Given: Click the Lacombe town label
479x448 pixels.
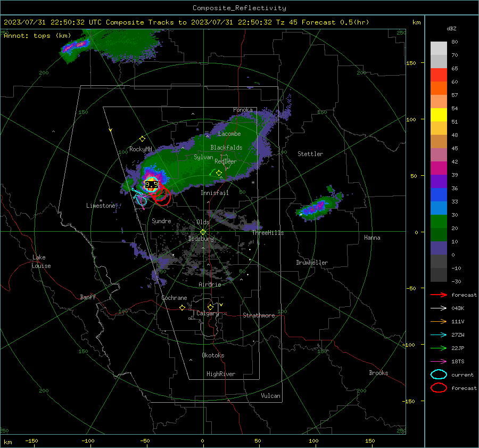Looking at the screenshot, I should [x=229, y=134].
